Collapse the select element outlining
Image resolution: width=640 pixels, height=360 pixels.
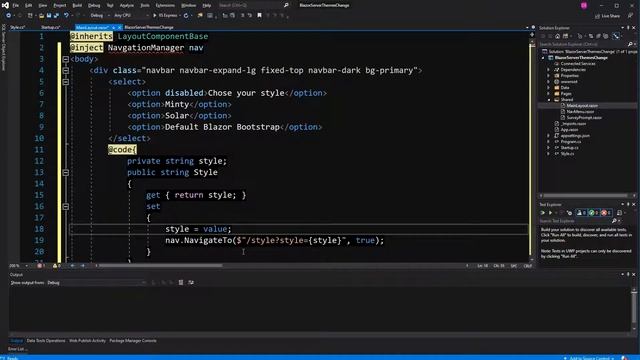(66, 82)
